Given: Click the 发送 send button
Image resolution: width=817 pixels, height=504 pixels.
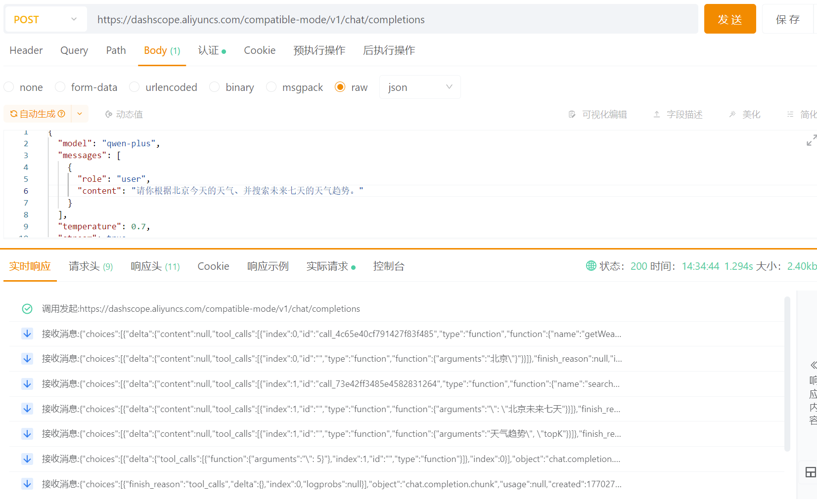Looking at the screenshot, I should tap(730, 19).
